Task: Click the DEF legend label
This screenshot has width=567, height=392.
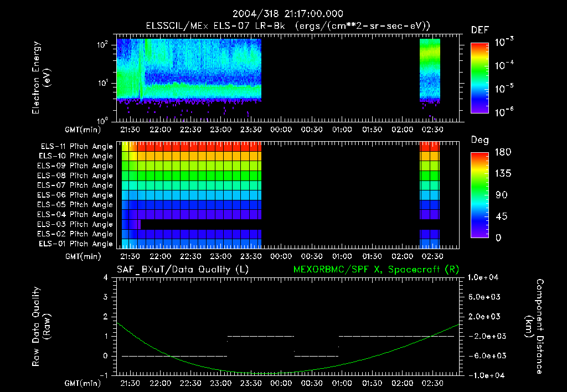Action: pyautogui.click(x=480, y=30)
